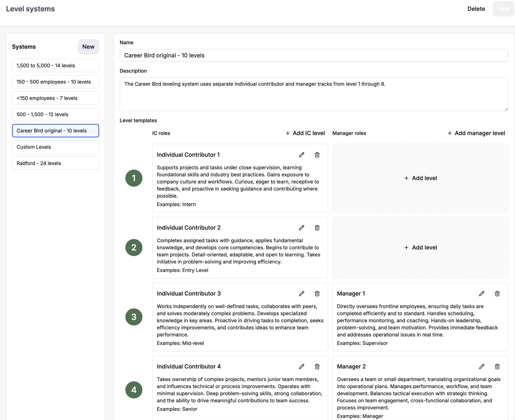Click the 'Examples: Intern' text
Image resolution: width=515 pixels, height=420 pixels.
[176, 205]
